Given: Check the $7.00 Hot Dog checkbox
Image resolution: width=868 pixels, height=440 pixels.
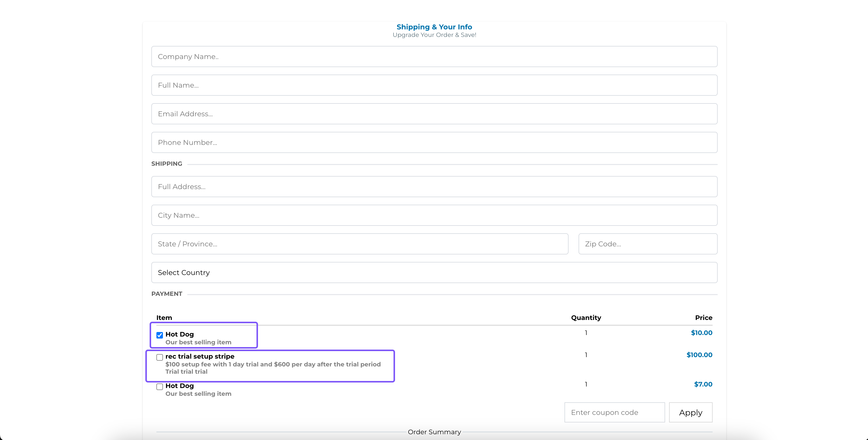Looking at the screenshot, I should (x=160, y=387).
